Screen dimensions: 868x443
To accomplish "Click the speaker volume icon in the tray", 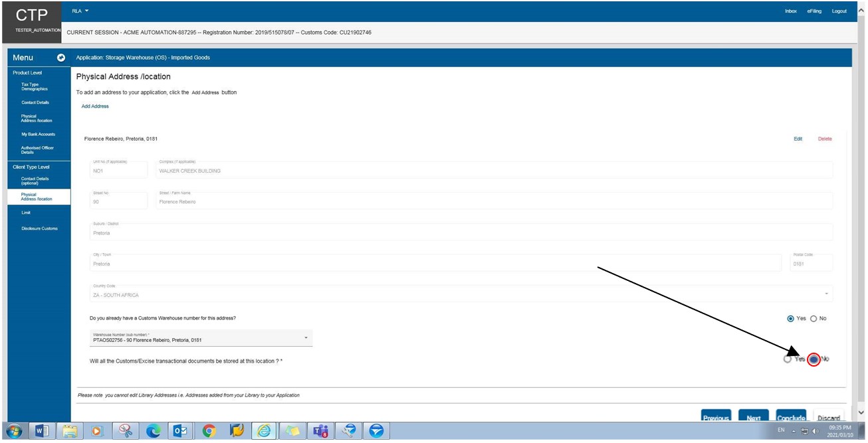I will 815,432.
